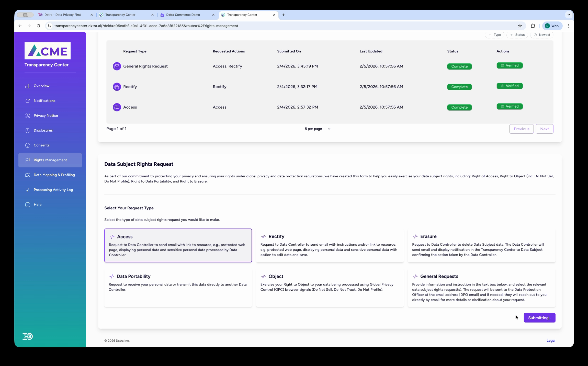
Task: Click the envelope icon beside General Rights Request
Action: tap(117, 66)
